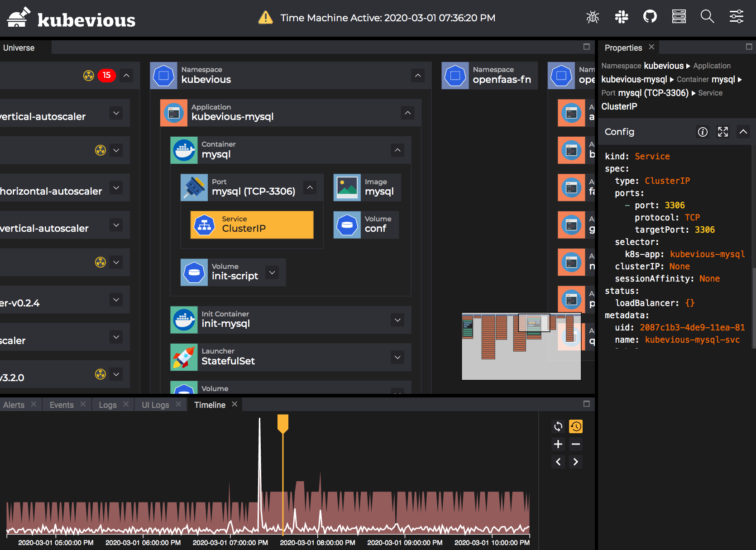The height and width of the screenshot is (550, 756).
Task: Click the timeline reset refresh icon
Action: coord(558,426)
